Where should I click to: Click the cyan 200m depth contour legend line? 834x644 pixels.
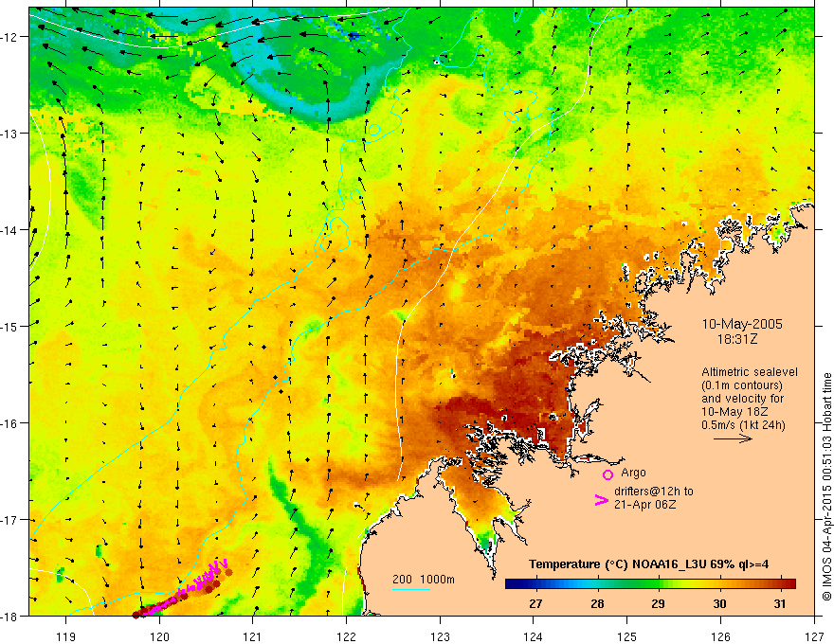coord(411,589)
